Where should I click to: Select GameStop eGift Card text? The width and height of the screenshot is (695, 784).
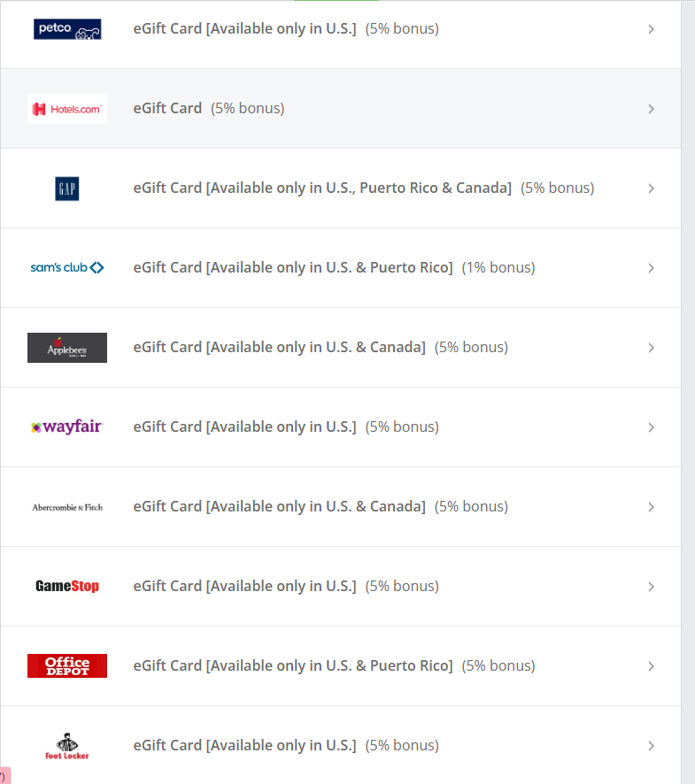point(244,586)
